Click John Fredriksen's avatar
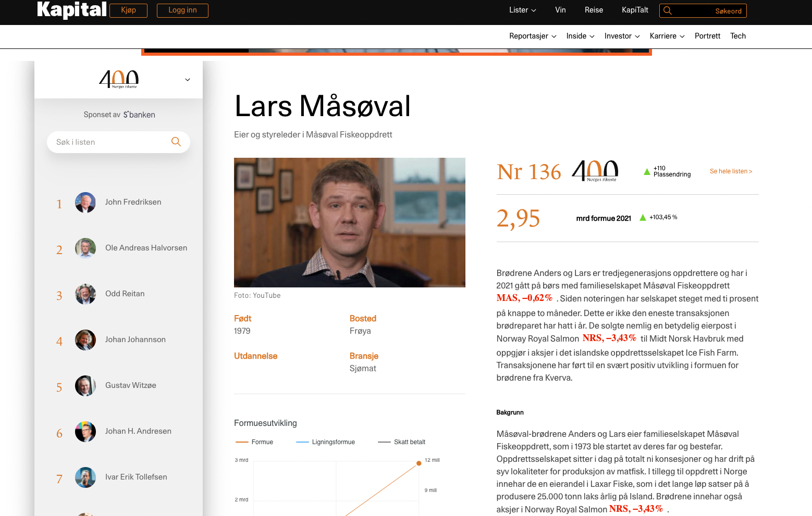Screen dimensions: 812x516 tap(85, 203)
